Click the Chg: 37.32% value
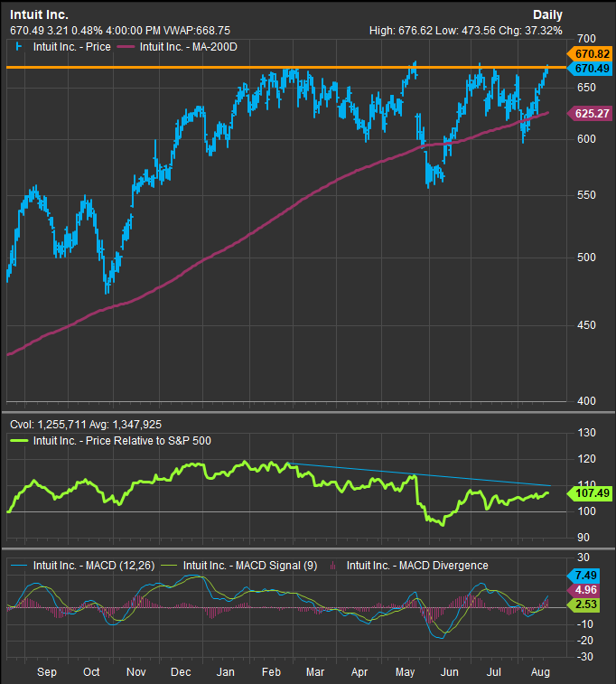 [x=530, y=31]
